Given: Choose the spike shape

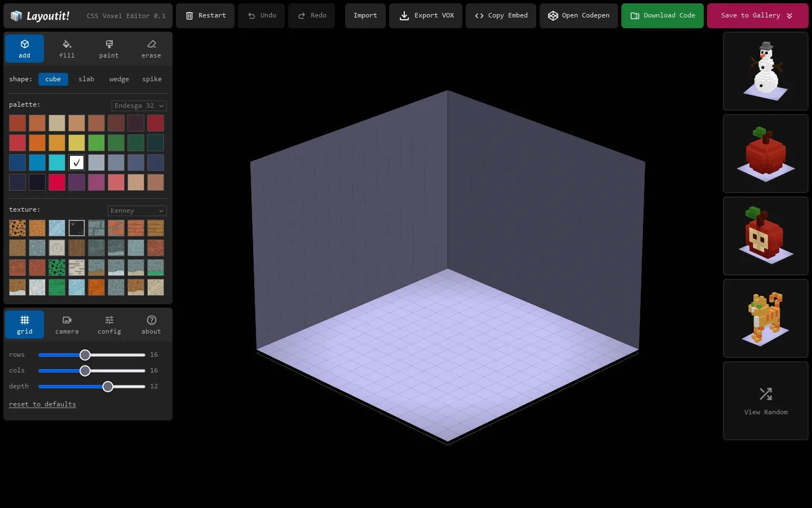Looking at the screenshot, I should (152, 79).
